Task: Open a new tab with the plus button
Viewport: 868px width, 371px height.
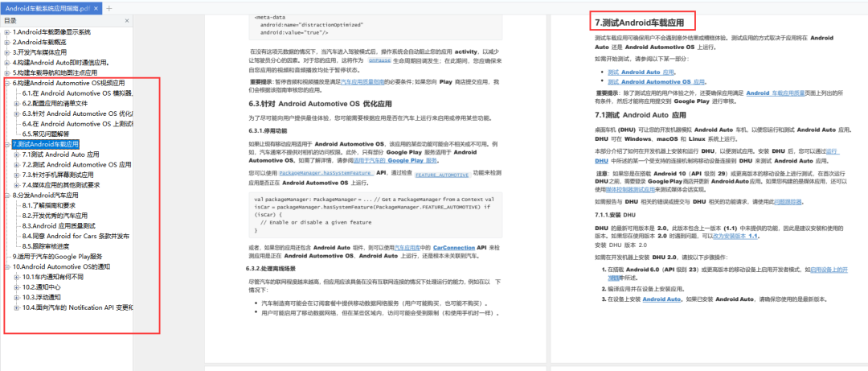Action: coord(109,8)
